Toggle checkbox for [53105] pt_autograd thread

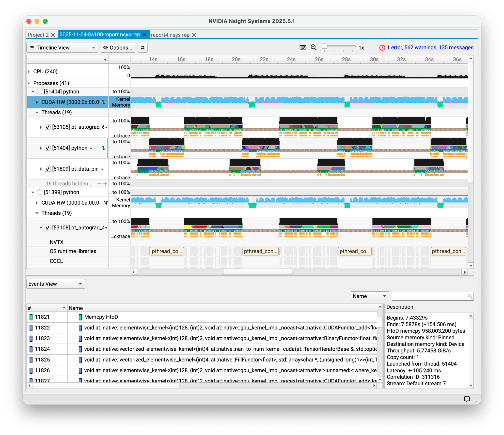(x=48, y=127)
